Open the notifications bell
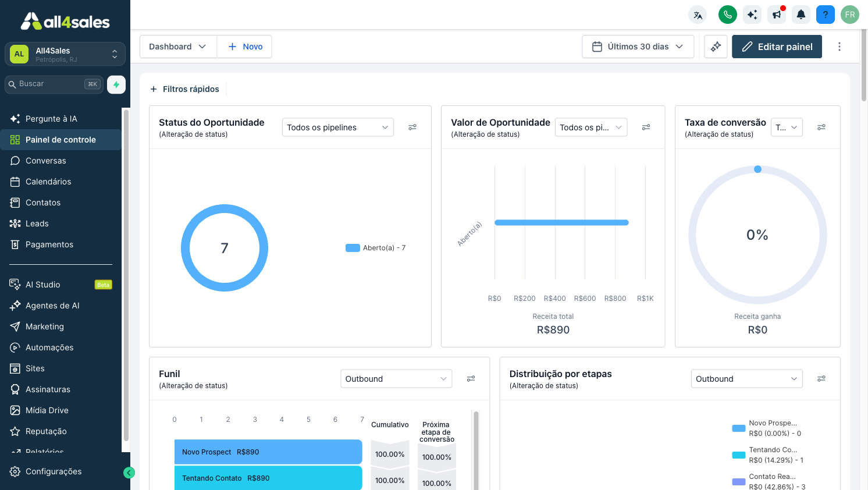 click(x=801, y=15)
